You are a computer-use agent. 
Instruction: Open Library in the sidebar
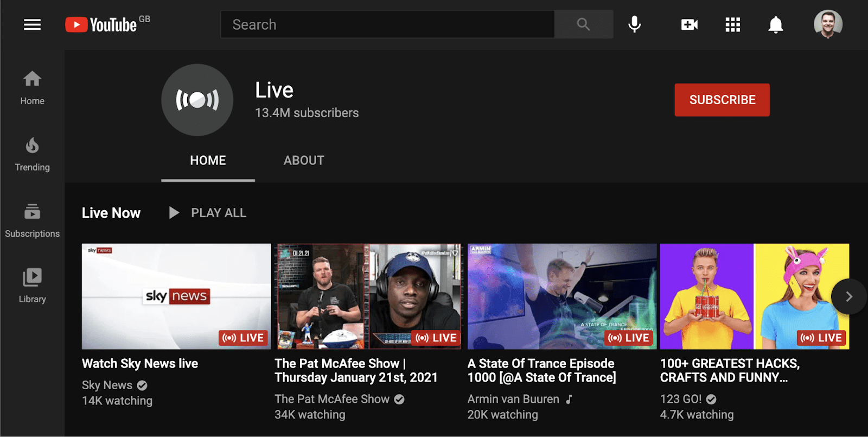(32, 286)
